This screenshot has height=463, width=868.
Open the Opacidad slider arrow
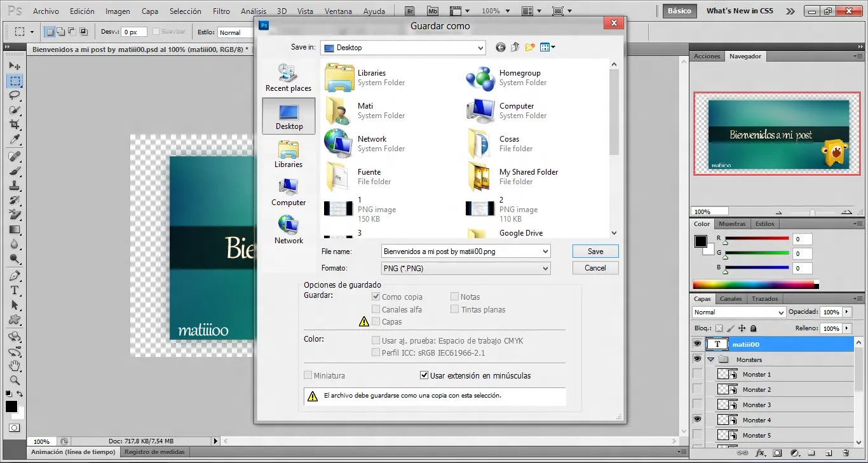tap(846, 312)
